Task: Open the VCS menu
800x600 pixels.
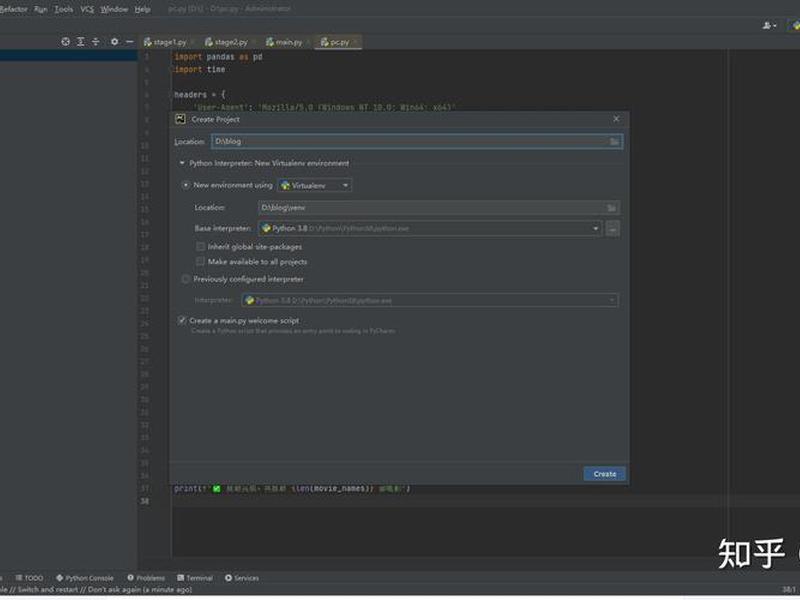Action: point(87,9)
